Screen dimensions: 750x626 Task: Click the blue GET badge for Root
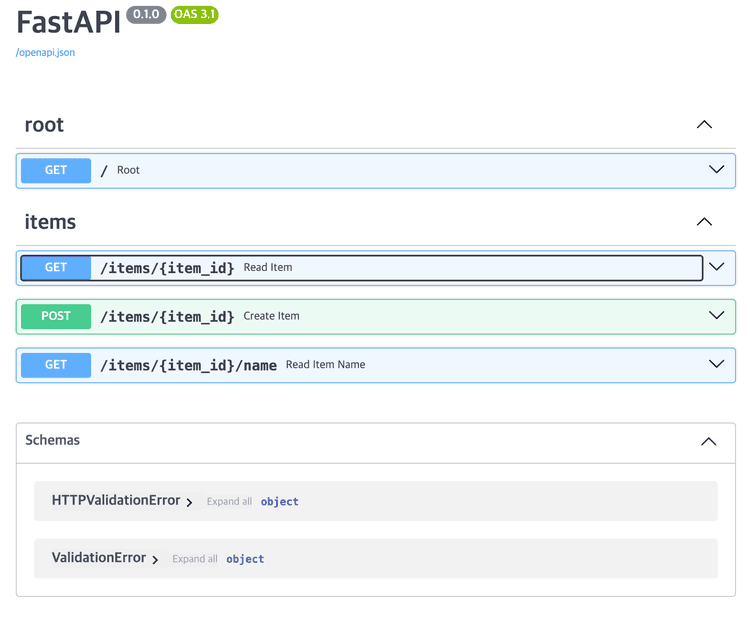(56, 170)
